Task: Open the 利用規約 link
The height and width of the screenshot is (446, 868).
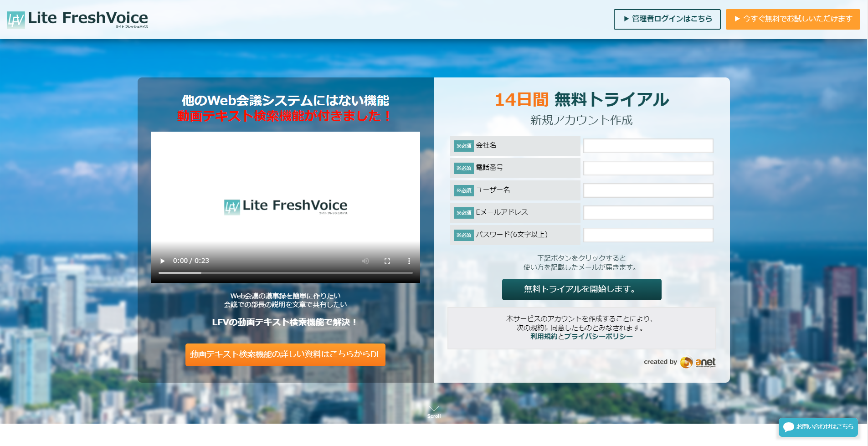Action: (544, 336)
